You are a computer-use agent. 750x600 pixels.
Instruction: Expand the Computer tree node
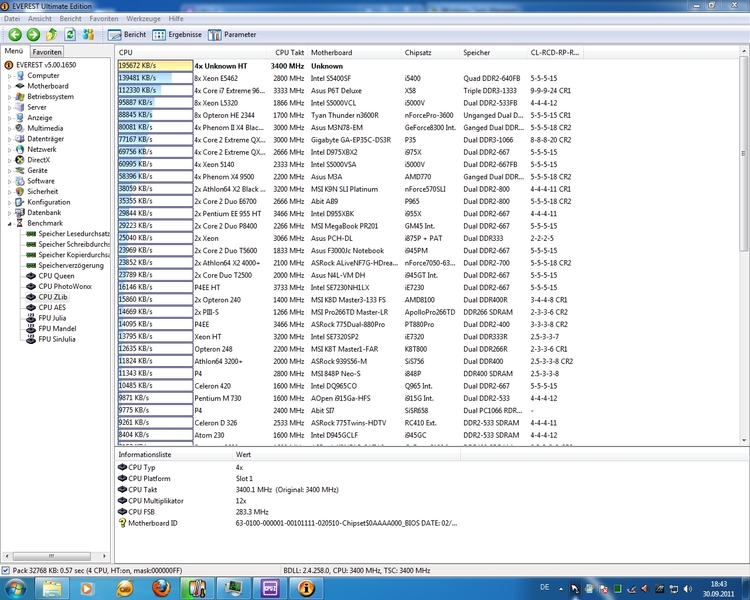point(9,76)
